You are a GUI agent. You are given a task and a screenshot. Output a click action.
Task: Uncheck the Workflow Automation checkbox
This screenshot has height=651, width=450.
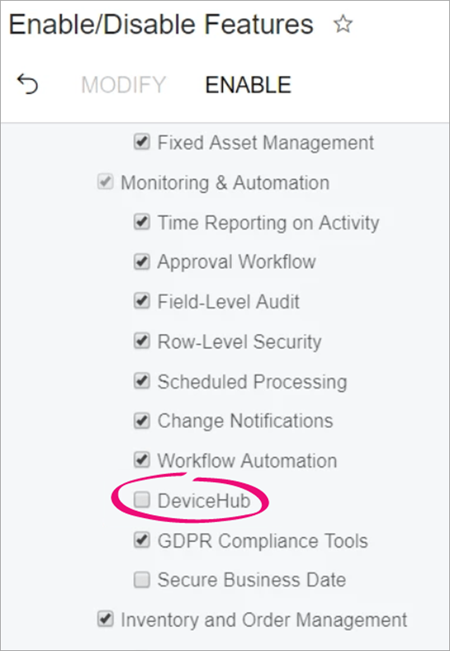click(x=142, y=460)
